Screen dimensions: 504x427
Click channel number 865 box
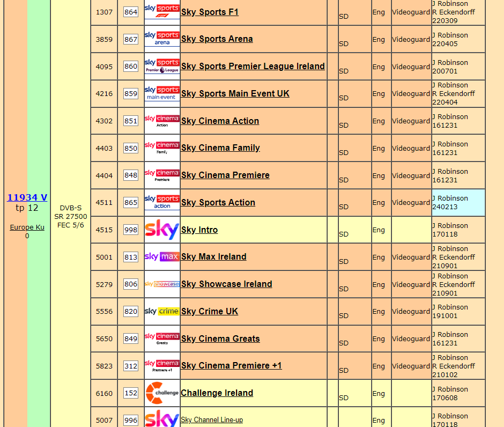(x=131, y=203)
